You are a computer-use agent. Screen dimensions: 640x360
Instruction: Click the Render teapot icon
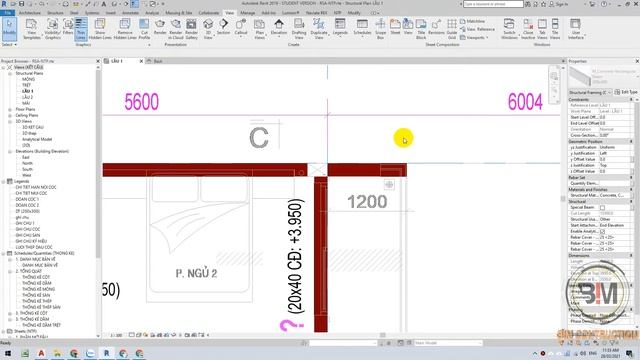(x=160, y=27)
